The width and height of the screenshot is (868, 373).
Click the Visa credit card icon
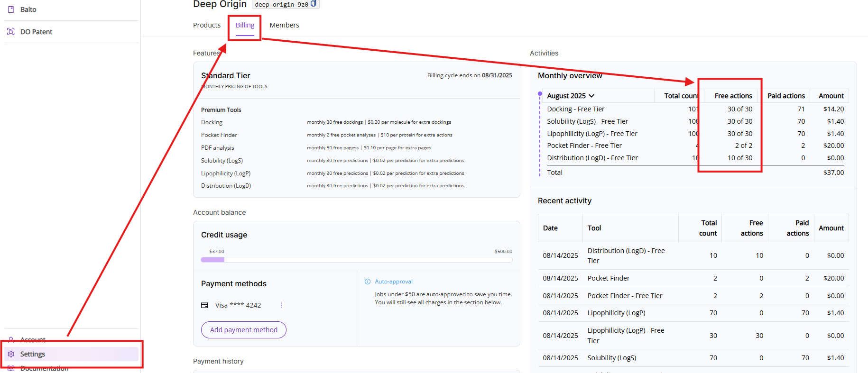[205, 305]
